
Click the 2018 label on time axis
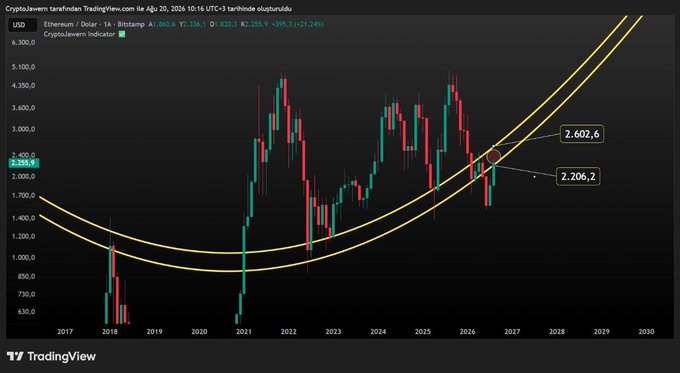110,332
